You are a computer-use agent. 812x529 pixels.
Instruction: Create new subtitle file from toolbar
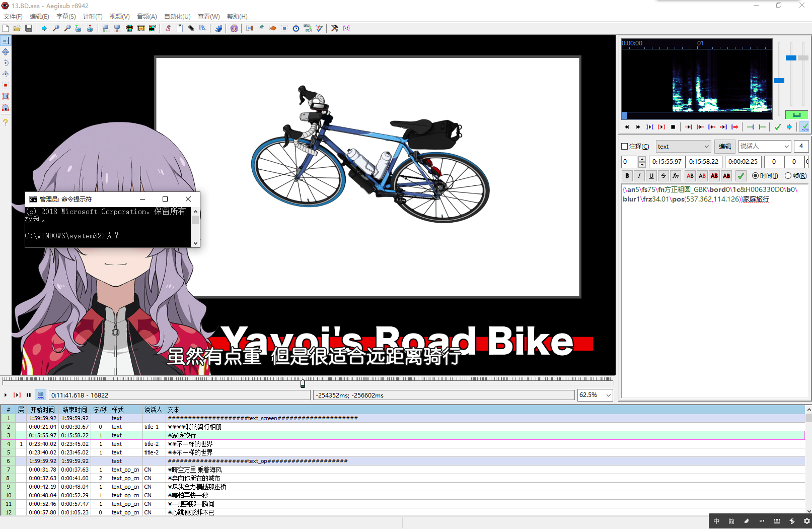(6, 28)
